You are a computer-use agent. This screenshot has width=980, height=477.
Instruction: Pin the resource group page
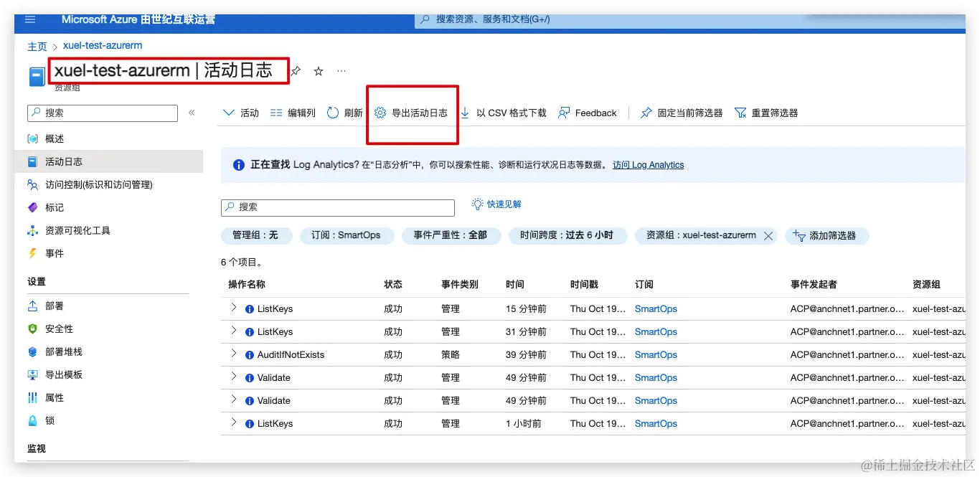tap(295, 71)
